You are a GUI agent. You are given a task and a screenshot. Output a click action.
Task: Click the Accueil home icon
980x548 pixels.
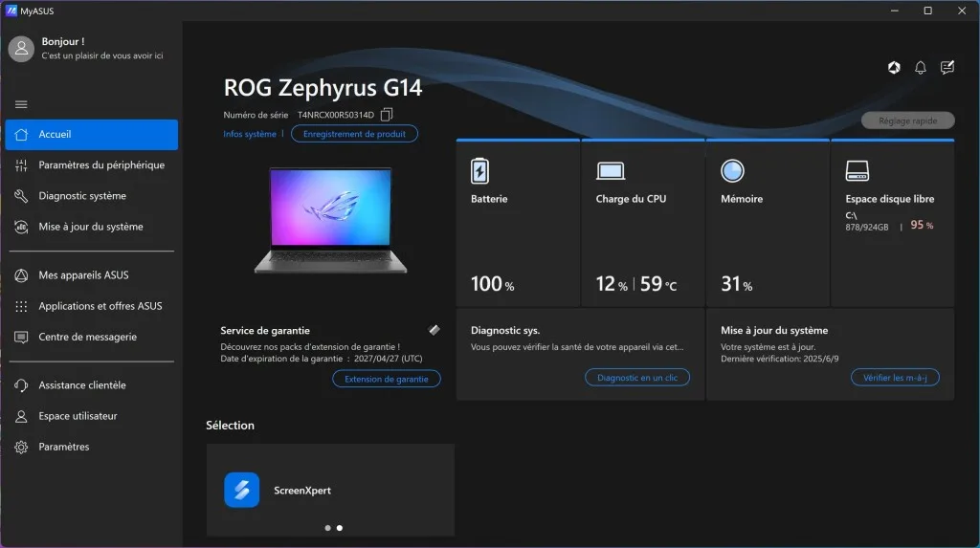[21, 134]
